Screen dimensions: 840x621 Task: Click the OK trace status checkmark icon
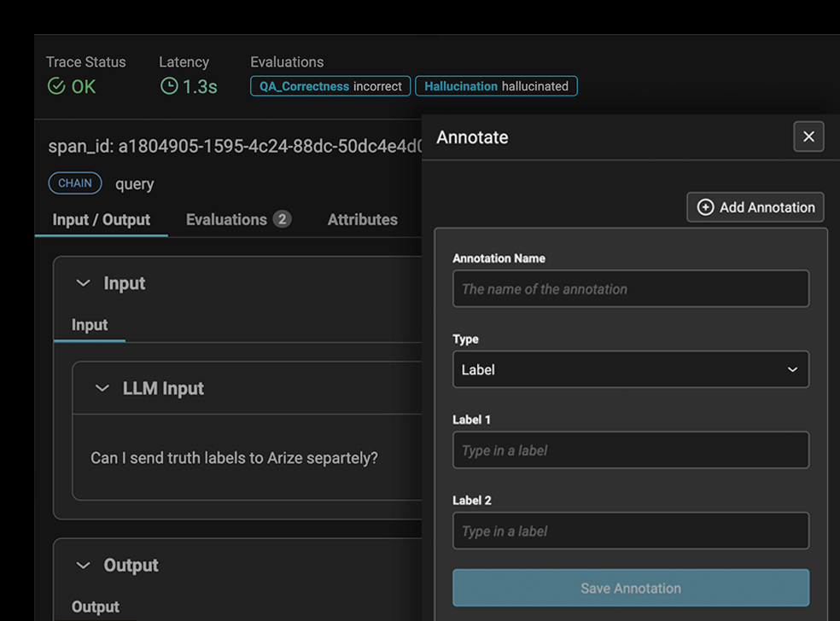click(56, 86)
